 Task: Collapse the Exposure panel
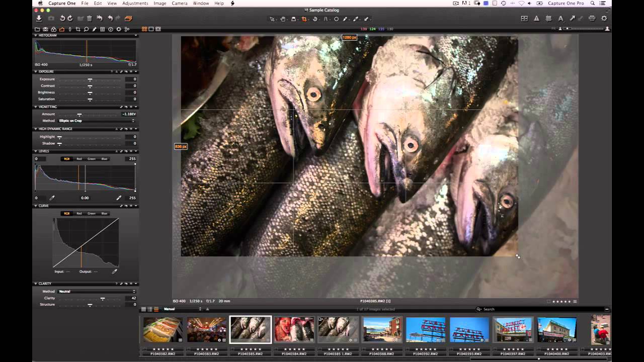tap(36, 72)
